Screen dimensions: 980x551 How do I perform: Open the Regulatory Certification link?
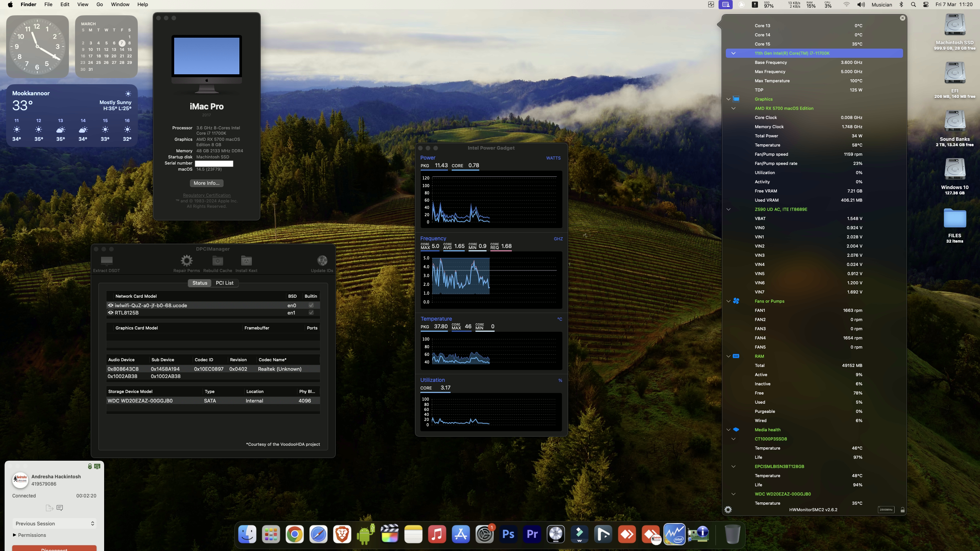pos(207,195)
